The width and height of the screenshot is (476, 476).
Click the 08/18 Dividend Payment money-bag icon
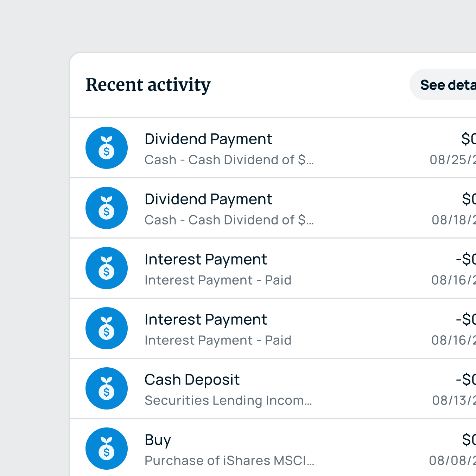pyautogui.click(x=106, y=208)
